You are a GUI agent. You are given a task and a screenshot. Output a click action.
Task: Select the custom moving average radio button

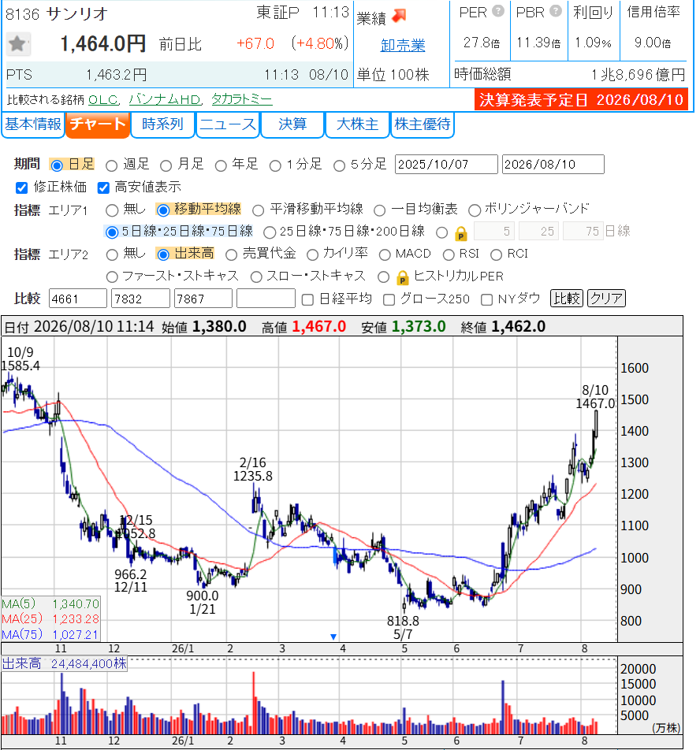point(441,233)
